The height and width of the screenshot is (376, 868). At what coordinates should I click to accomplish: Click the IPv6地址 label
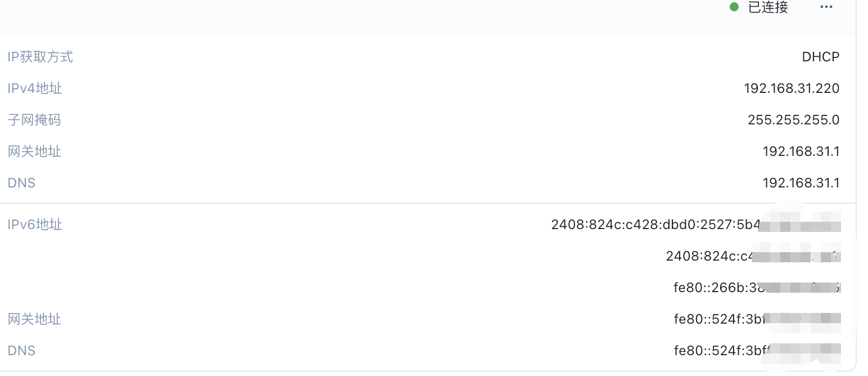35,225
